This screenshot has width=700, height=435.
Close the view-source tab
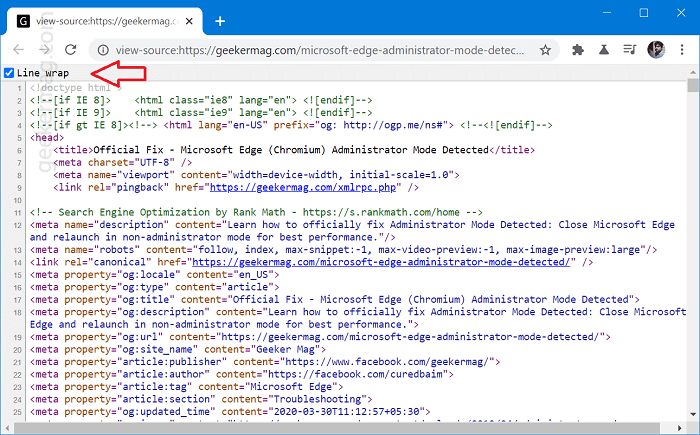tap(189, 21)
